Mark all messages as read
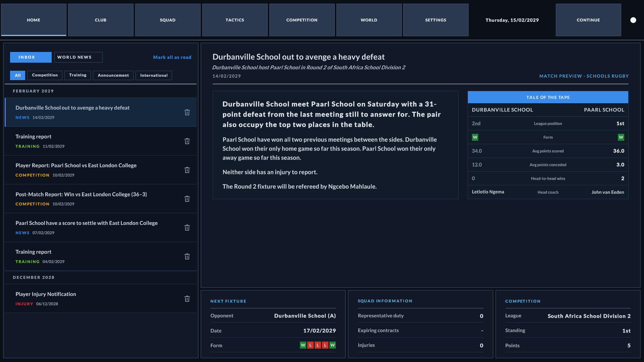 pos(172,57)
